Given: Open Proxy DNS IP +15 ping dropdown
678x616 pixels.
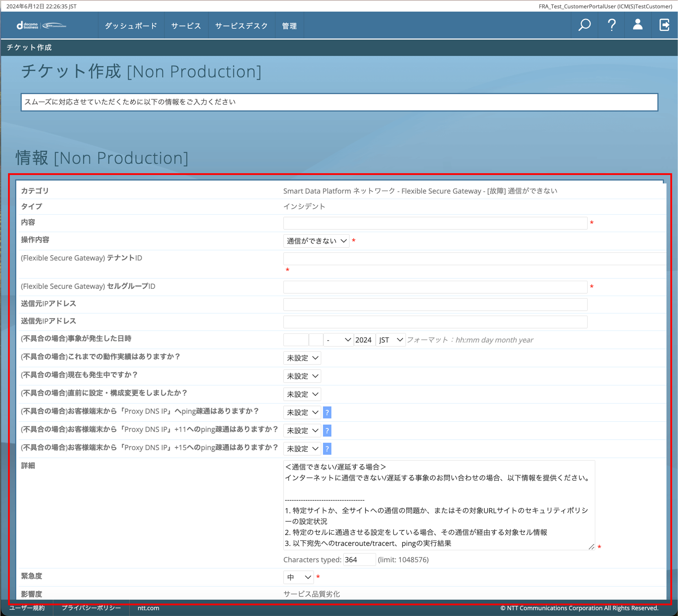Looking at the screenshot, I should coord(302,449).
